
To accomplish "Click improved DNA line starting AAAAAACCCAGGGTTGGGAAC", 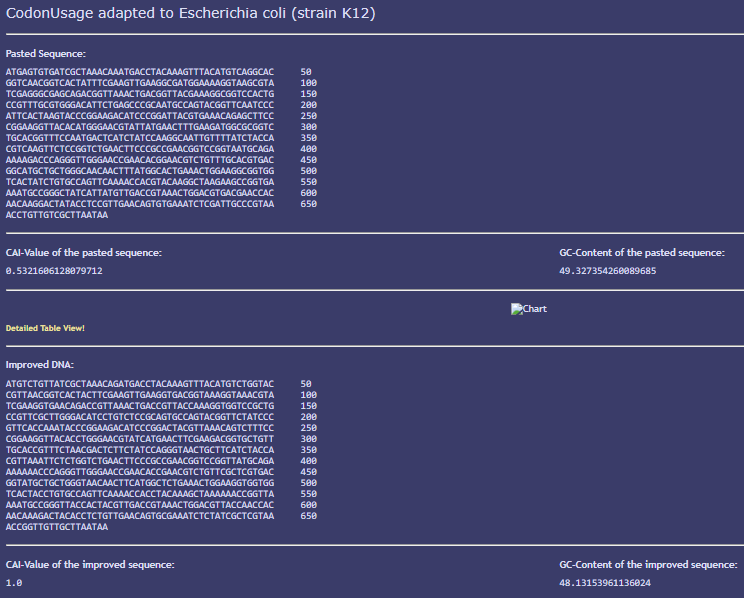I will (x=140, y=471).
